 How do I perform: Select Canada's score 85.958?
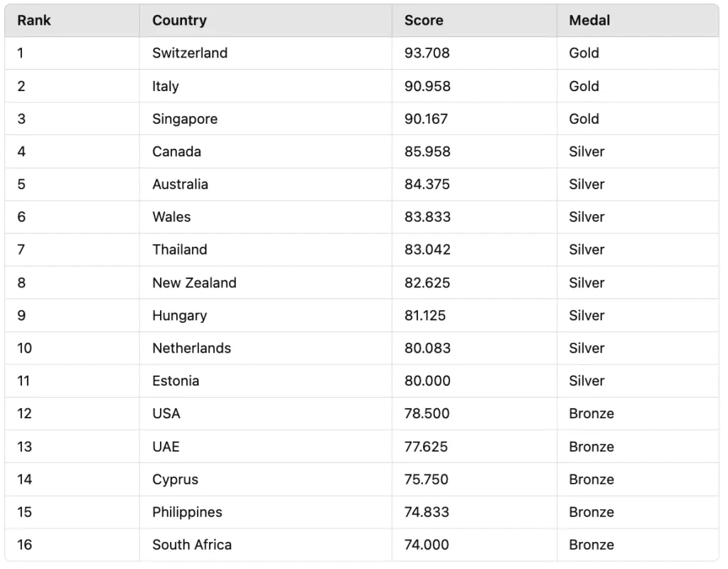click(x=427, y=151)
